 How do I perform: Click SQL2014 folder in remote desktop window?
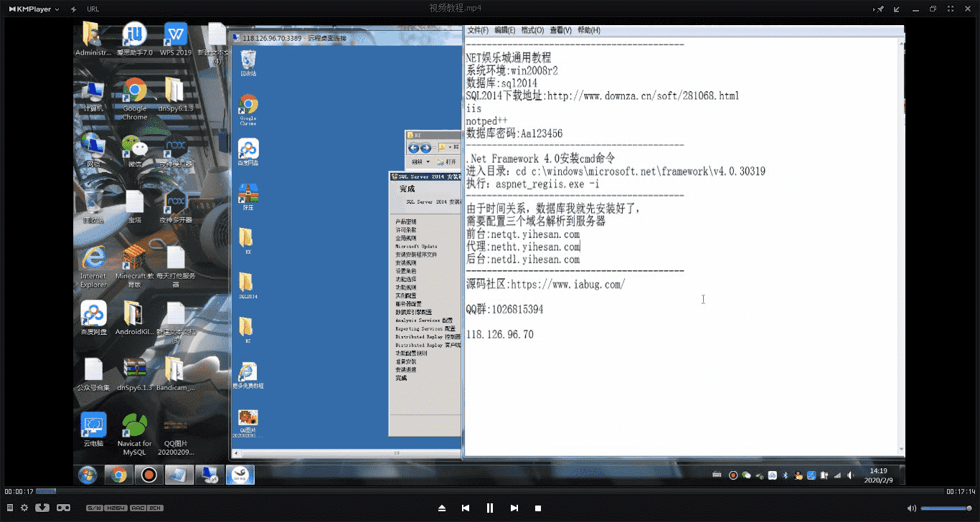(248, 285)
